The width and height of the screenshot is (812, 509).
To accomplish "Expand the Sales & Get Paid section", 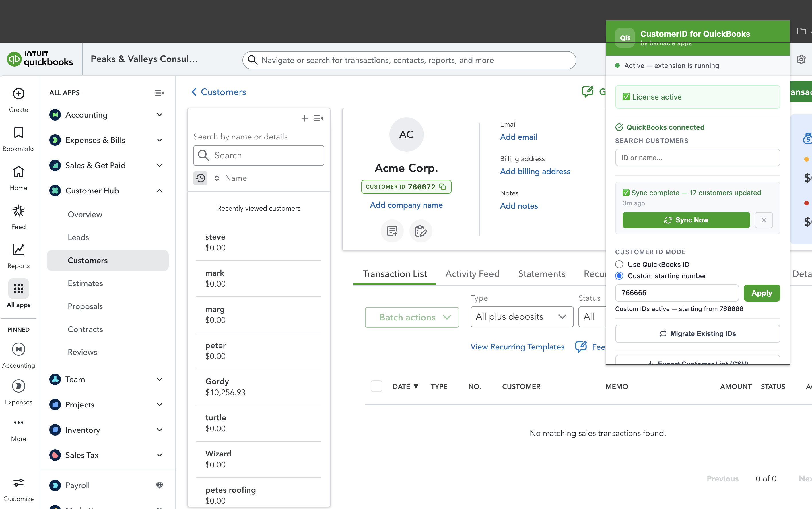I will (x=160, y=165).
